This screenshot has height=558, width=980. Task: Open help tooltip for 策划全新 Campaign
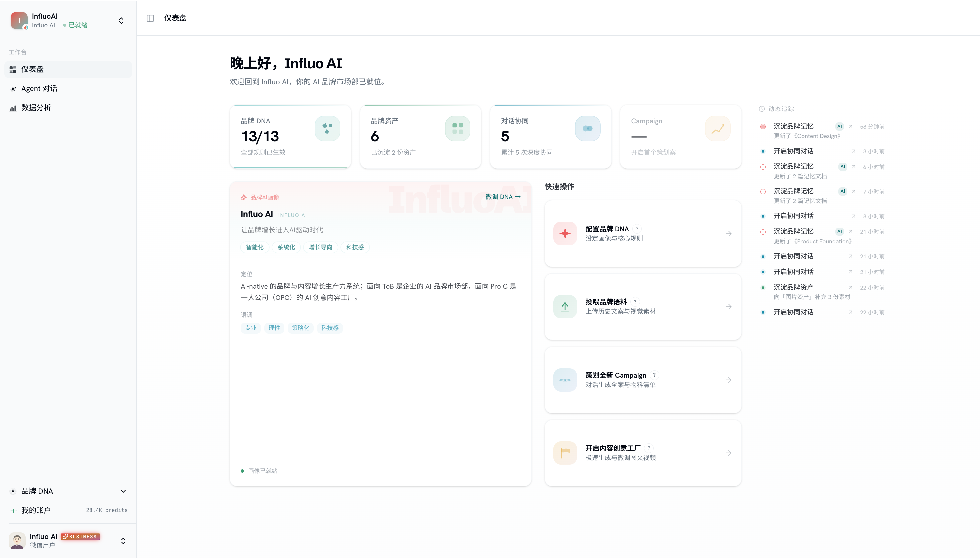[654, 375]
